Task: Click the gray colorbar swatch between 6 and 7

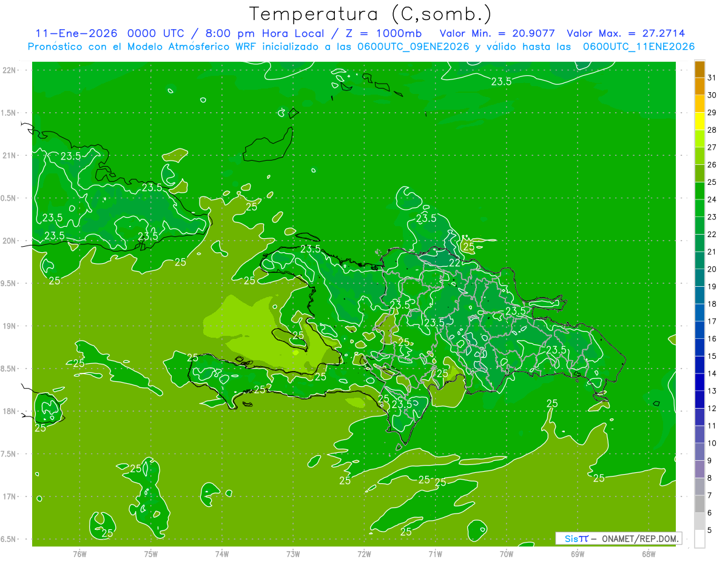Action: (x=699, y=504)
